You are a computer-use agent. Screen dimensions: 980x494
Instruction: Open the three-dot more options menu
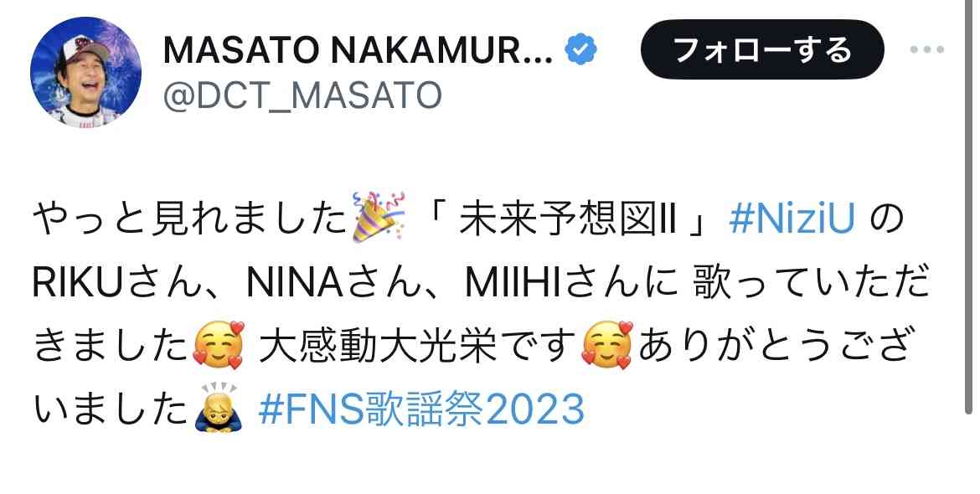(x=927, y=49)
